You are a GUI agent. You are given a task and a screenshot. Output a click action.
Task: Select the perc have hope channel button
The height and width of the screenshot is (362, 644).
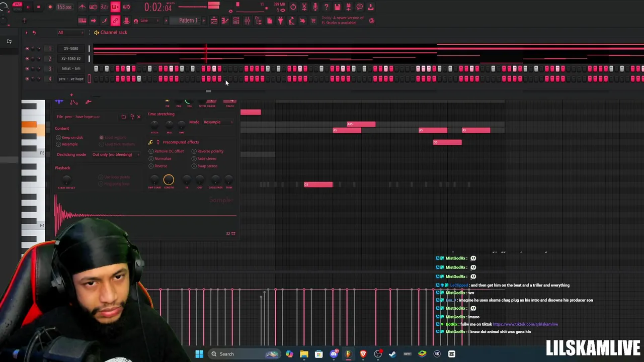(x=71, y=79)
